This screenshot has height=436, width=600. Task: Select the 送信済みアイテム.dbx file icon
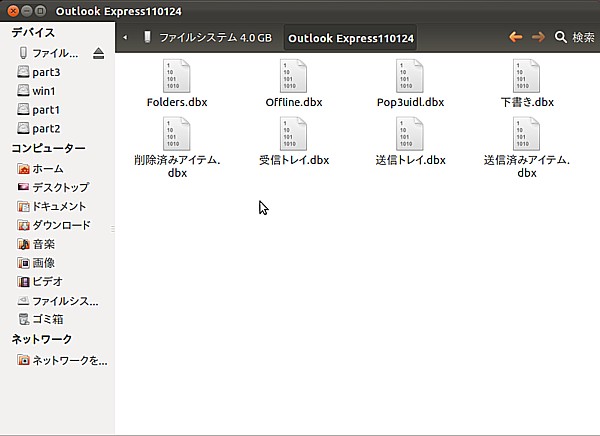tap(527, 134)
